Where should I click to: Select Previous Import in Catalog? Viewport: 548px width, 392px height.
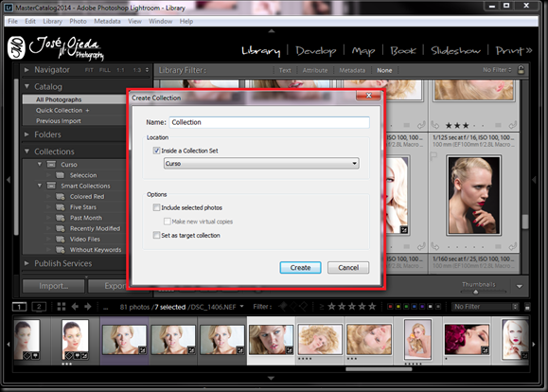[x=75, y=120]
